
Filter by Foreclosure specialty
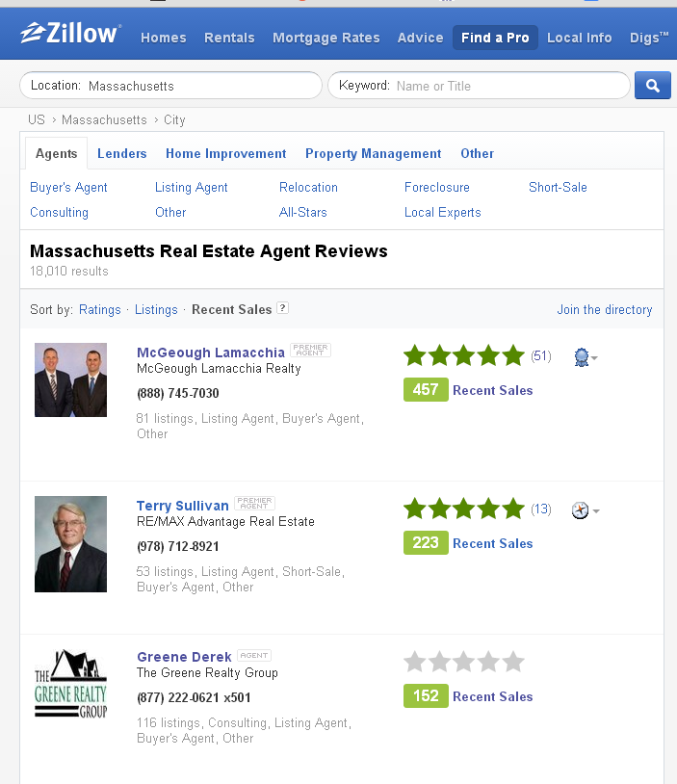pyautogui.click(x=437, y=188)
